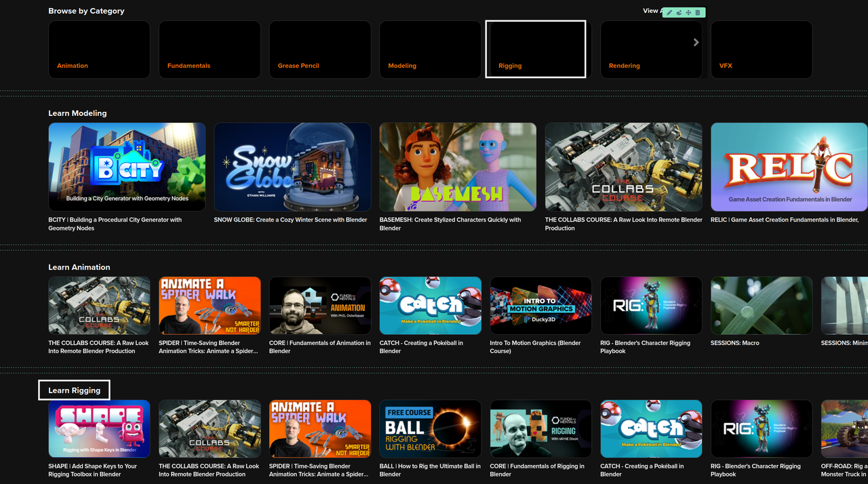Click BASEMESH Create Stylized Characters title

450,224
